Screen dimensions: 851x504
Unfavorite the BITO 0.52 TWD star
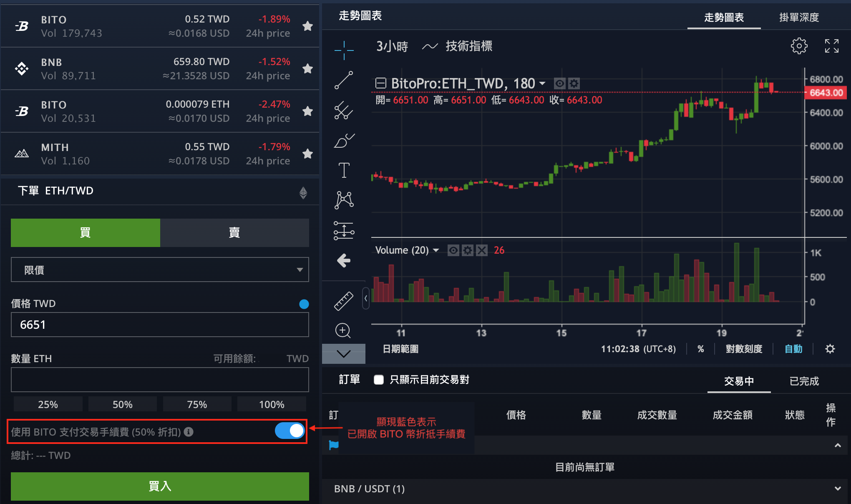point(307,26)
